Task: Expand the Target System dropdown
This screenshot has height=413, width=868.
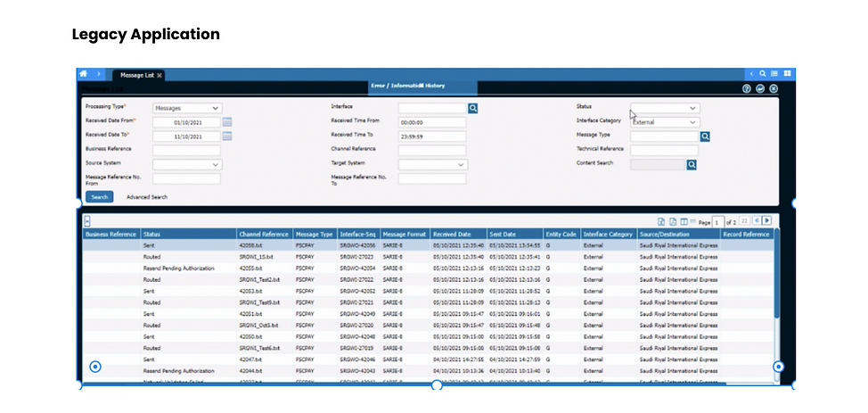Action: click(x=433, y=165)
